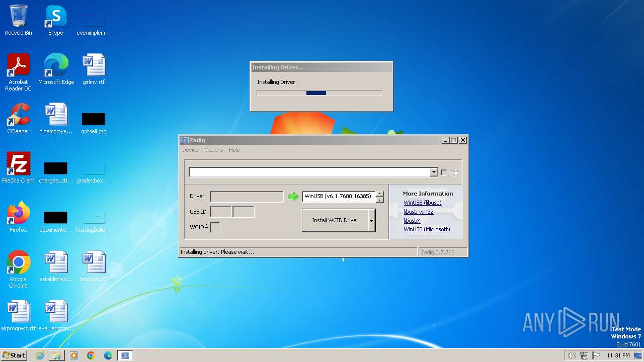
Task: Click the WinUSB target driver field
Action: 339,197
